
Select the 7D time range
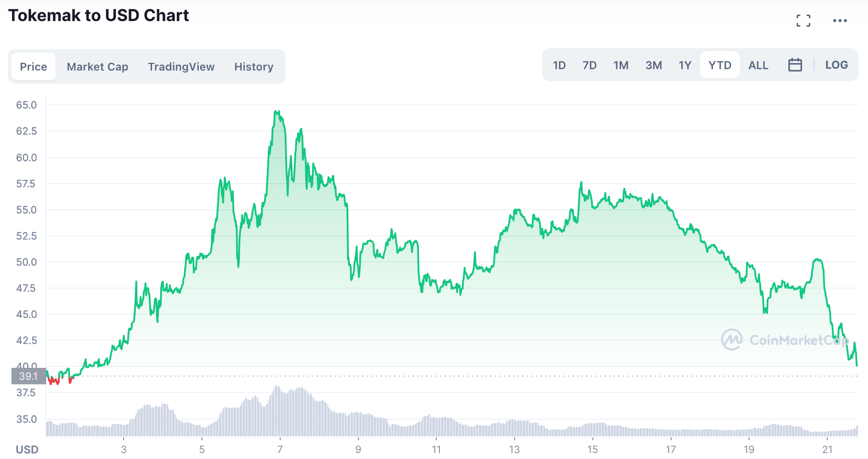click(590, 65)
